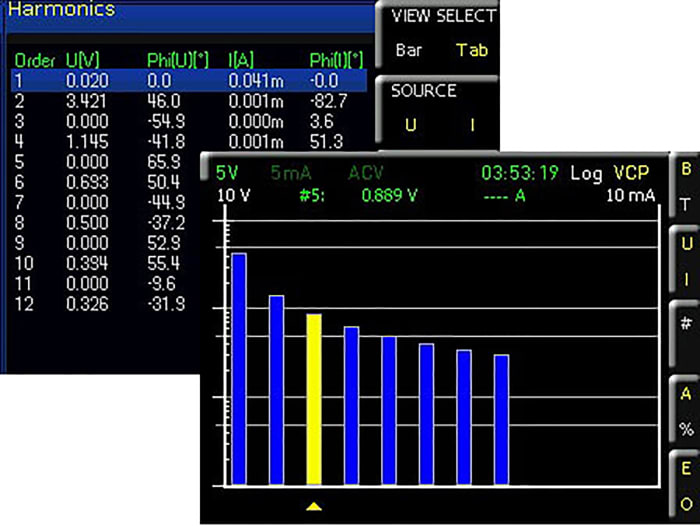Click current value 0.041m in row 1
700x527 pixels.
(x=256, y=81)
